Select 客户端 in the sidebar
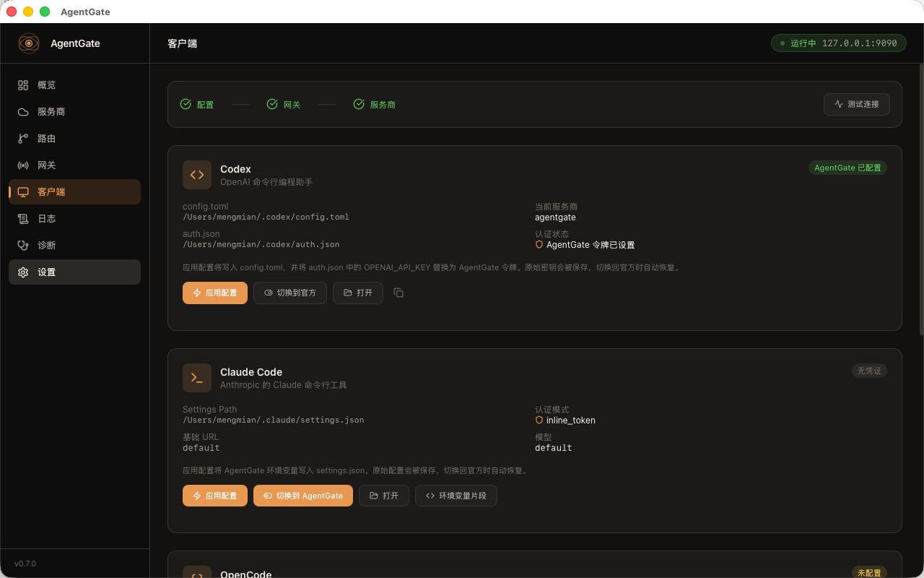The image size is (924, 578). 74,192
